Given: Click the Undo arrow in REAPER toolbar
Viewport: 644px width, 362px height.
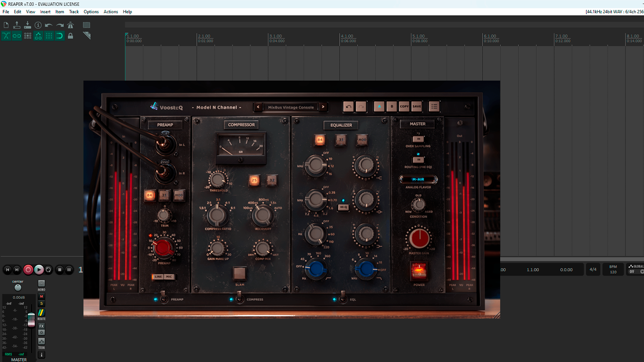Looking at the screenshot, I should (x=49, y=25).
